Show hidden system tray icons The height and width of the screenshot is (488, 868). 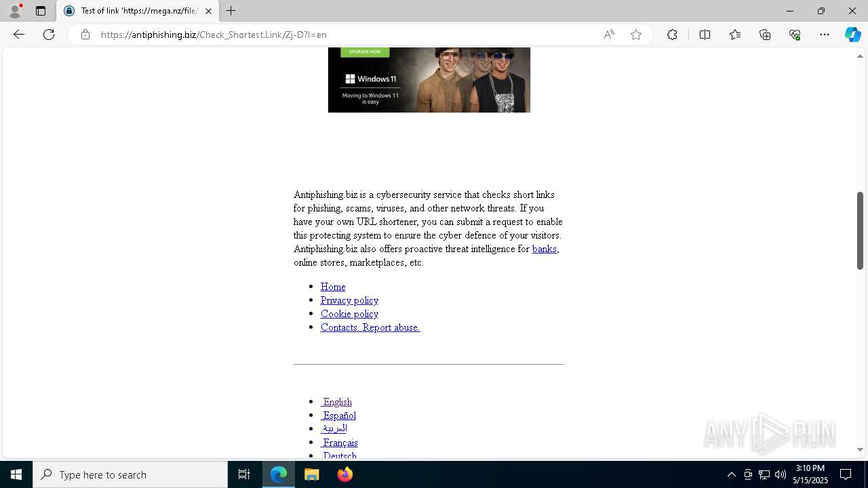pos(732,474)
